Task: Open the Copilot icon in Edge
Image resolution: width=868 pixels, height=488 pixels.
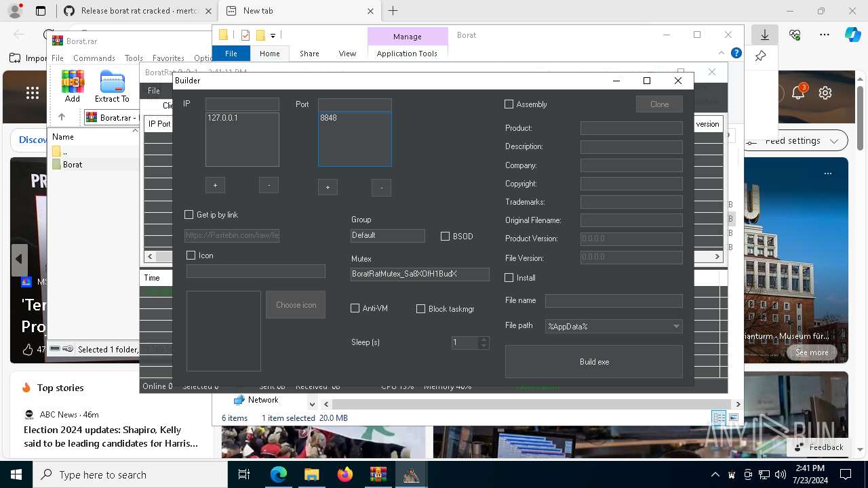Action: click(852, 35)
